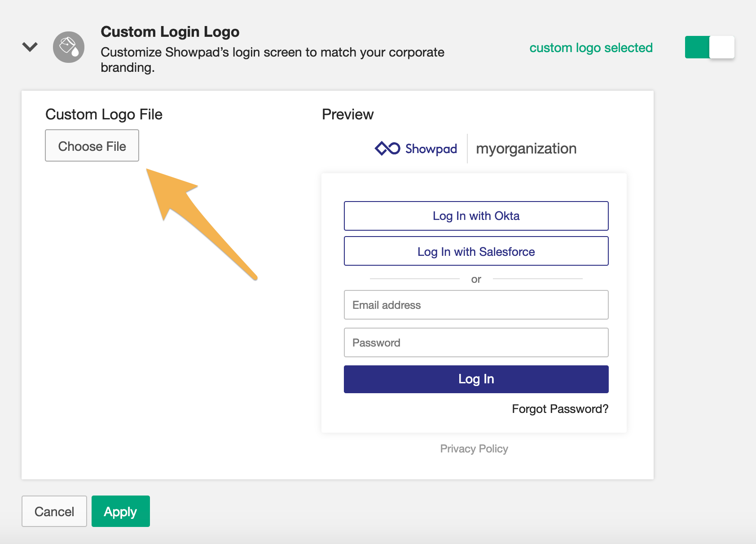Click the Showpad logo in preview
This screenshot has height=544, width=756.
click(x=416, y=149)
